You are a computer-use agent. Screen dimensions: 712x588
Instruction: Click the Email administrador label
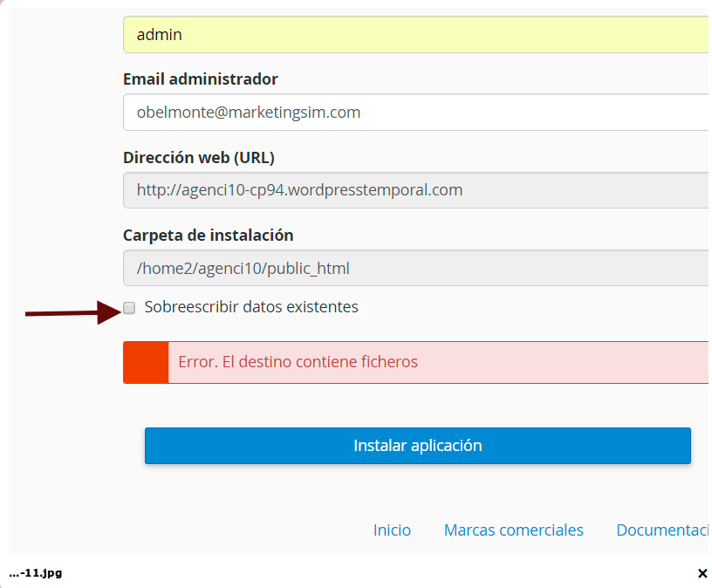point(201,79)
